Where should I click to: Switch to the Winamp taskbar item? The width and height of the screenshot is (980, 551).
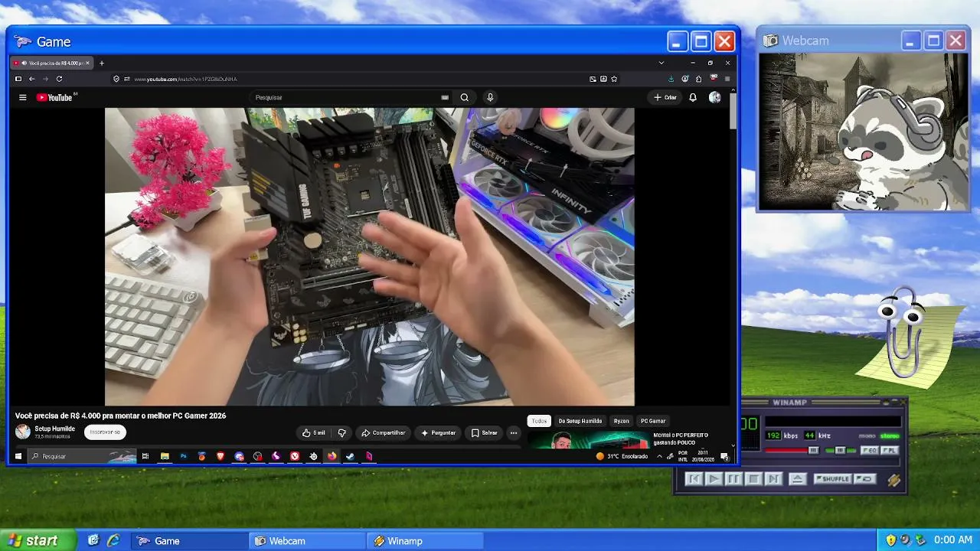point(425,541)
